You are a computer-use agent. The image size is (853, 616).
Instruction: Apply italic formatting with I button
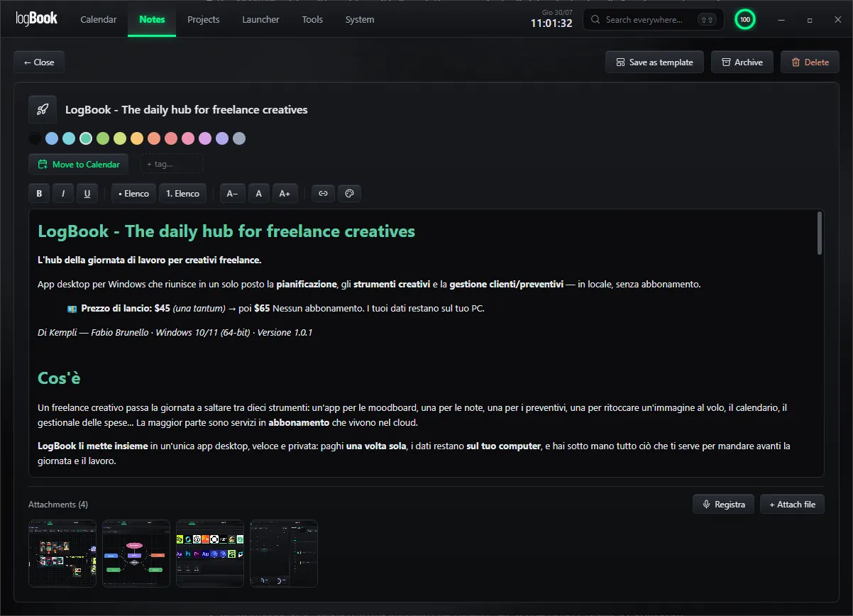[63, 193]
